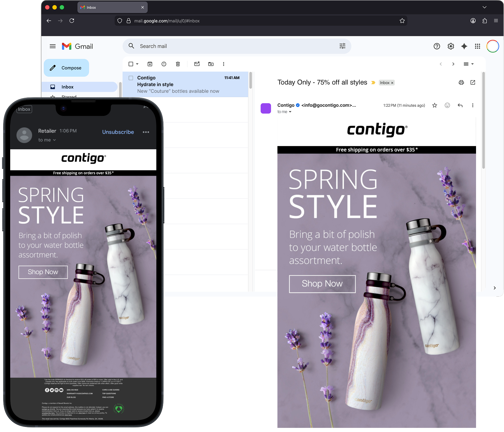The image size is (504, 432).
Task: Click the Search mail field
Action: click(235, 46)
